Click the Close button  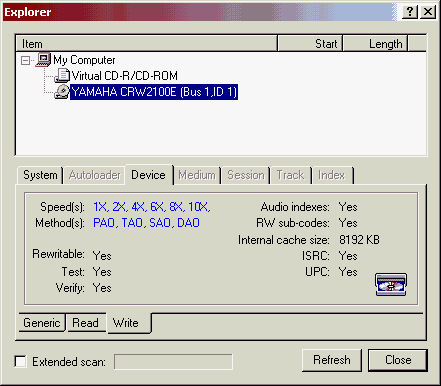(x=398, y=360)
